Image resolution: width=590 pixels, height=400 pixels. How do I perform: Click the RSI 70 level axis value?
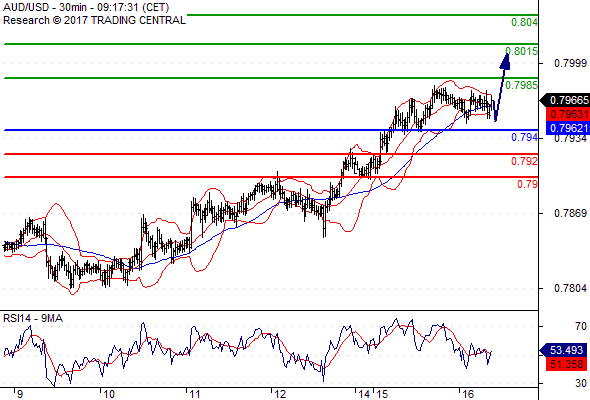pos(581,326)
